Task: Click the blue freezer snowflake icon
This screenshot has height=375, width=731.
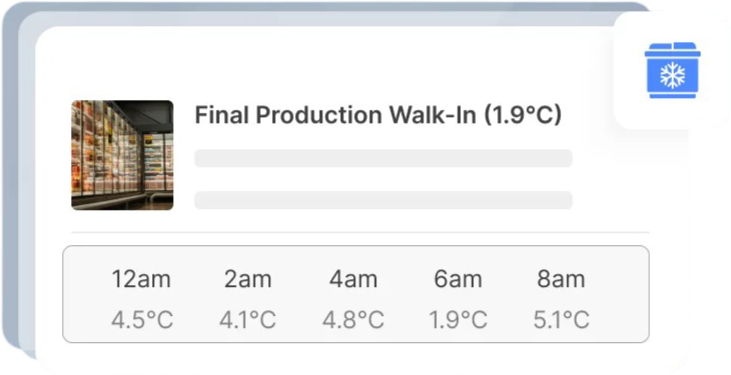Action: coord(672,70)
